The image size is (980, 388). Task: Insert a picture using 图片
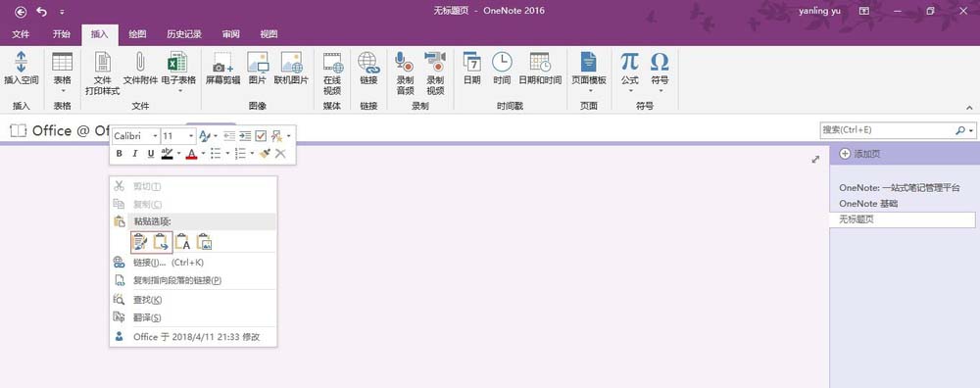pyautogui.click(x=258, y=69)
